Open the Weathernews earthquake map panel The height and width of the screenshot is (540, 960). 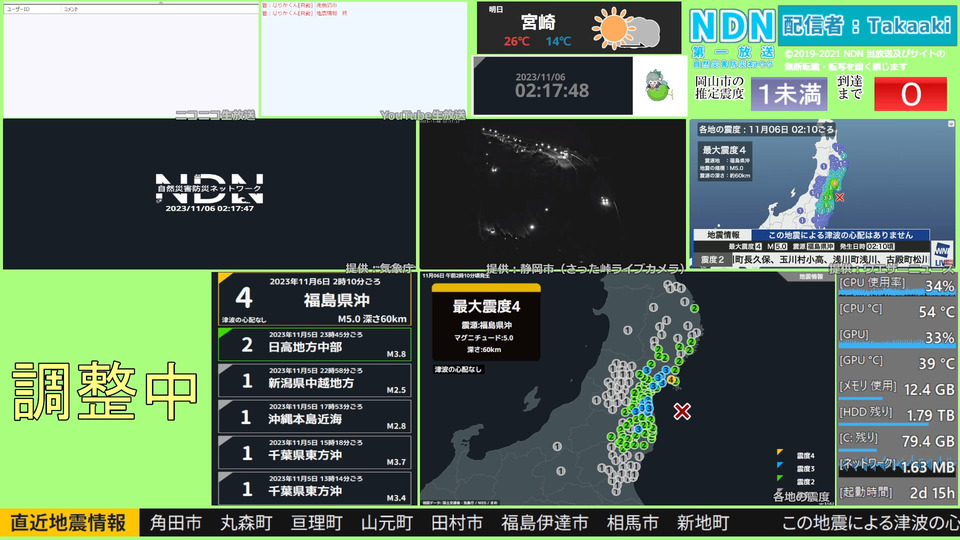point(822,193)
